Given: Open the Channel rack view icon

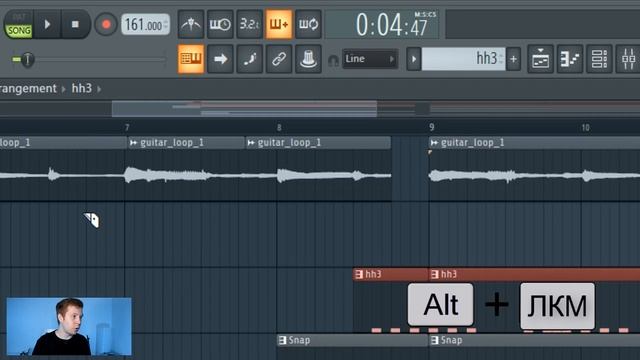Looking at the screenshot, I should pos(599,59).
